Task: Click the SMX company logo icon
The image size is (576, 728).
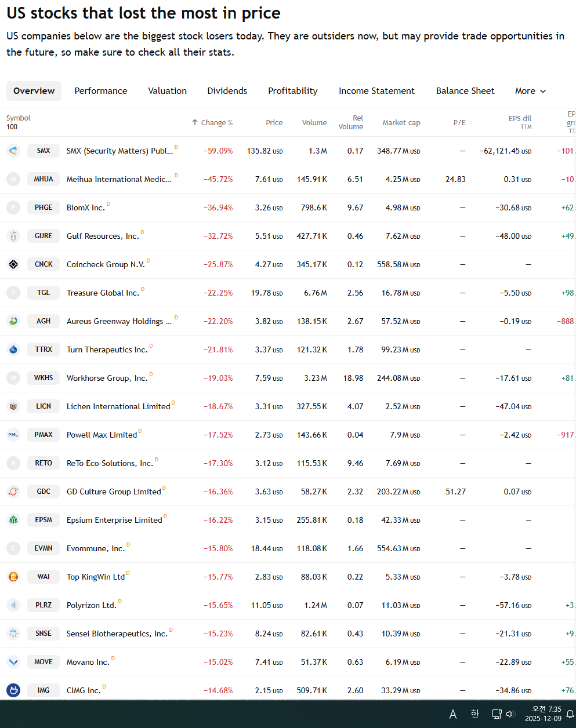Action: (x=13, y=151)
